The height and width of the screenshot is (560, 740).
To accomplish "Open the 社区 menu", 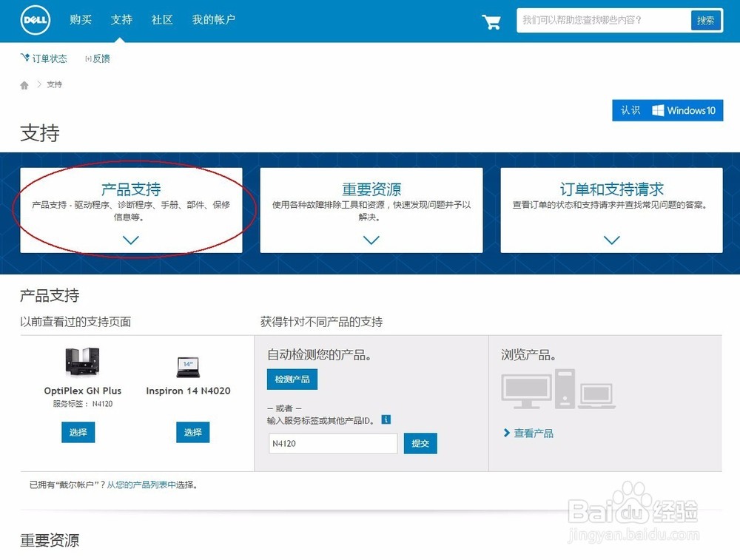I will pos(162,19).
